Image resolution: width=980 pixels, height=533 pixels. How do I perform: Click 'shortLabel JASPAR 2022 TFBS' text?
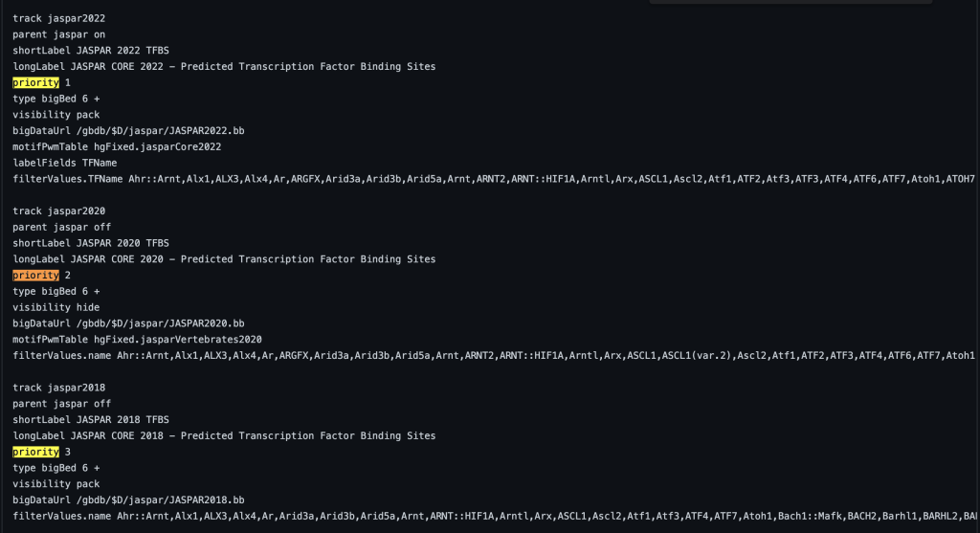91,50
